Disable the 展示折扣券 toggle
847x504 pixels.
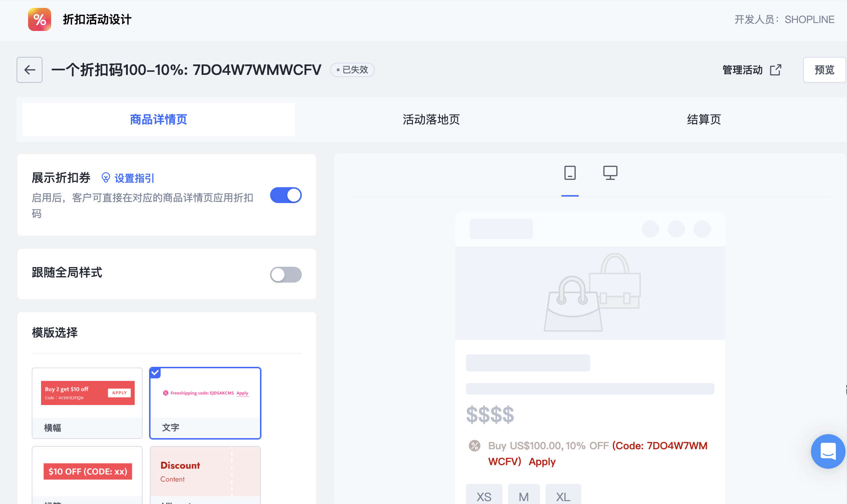click(286, 195)
